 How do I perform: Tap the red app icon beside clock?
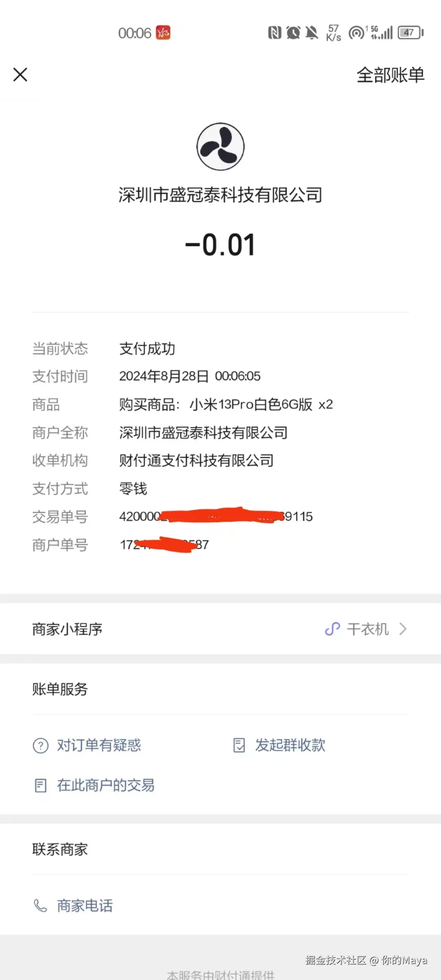[163, 33]
